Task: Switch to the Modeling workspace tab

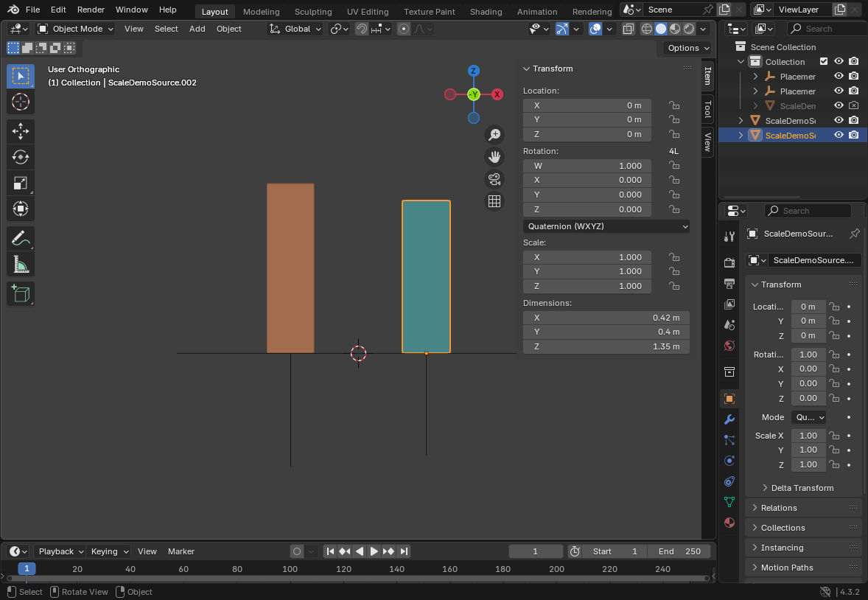Action: coord(261,11)
